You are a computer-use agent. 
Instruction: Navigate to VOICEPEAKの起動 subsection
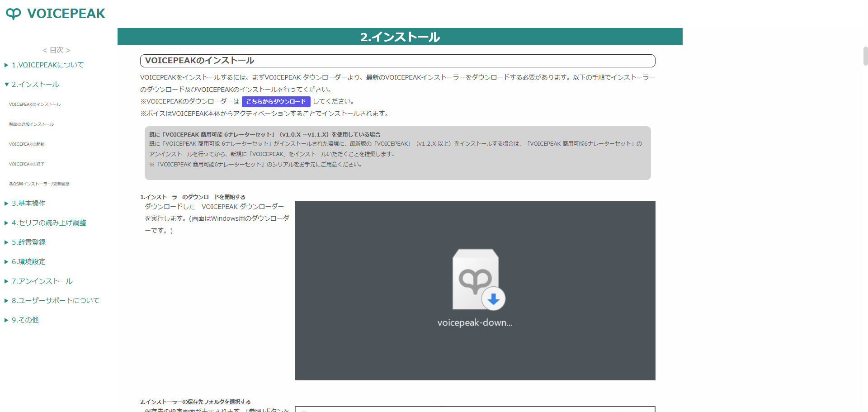[x=27, y=144]
